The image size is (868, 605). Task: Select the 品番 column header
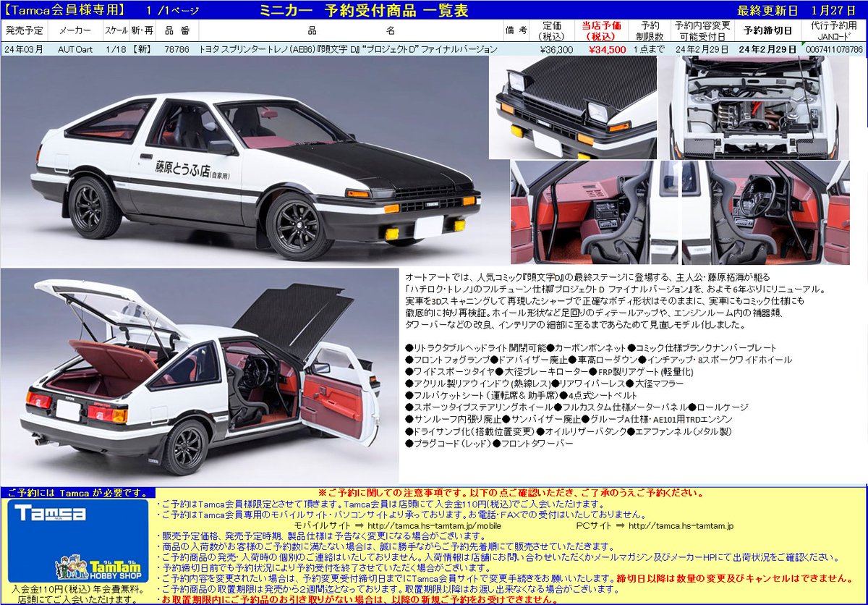click(x=176, y=30)
